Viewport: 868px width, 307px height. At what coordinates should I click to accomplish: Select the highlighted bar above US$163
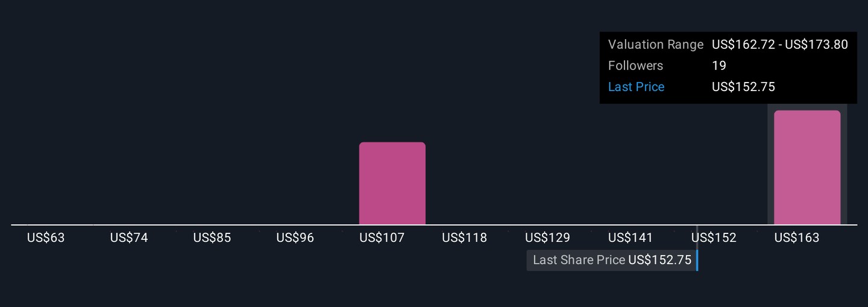pyautogui.click(x=807, y=168)
